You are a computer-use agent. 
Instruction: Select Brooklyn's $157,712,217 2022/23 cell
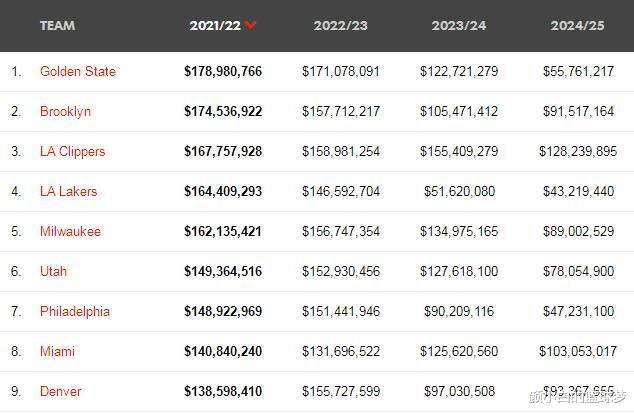coord(341,111)
